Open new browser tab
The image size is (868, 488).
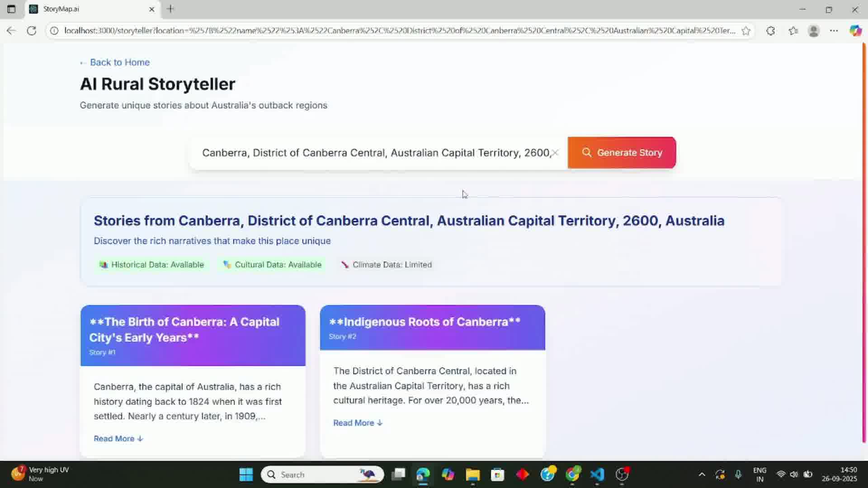(x=170, y=9)
